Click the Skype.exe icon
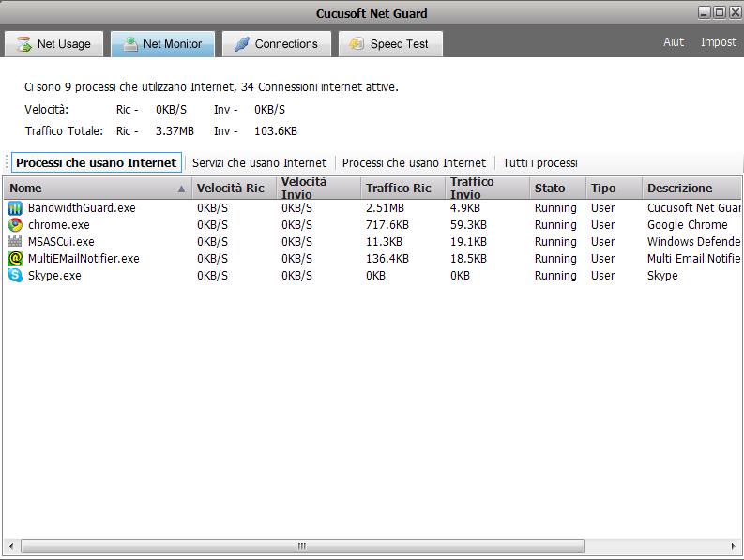The image size is (744, 560). (15, 275)
